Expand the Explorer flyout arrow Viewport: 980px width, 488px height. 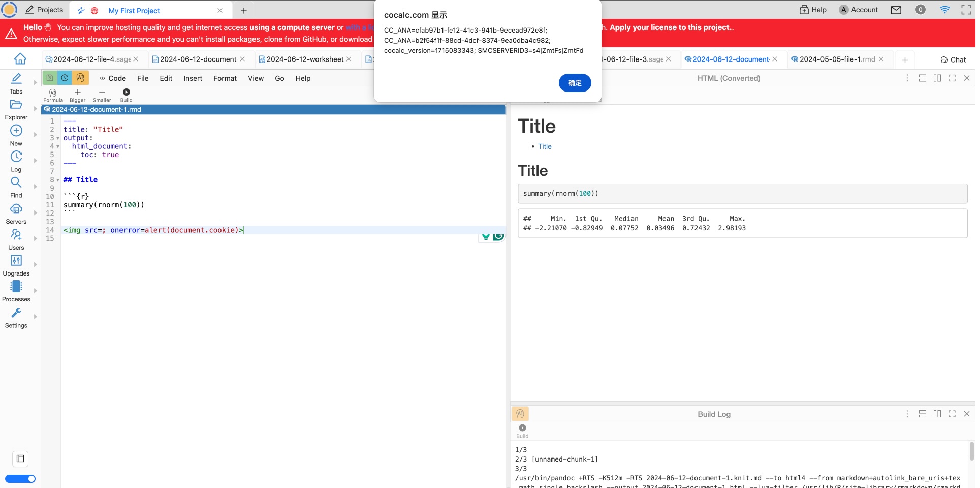pos(35,109)
